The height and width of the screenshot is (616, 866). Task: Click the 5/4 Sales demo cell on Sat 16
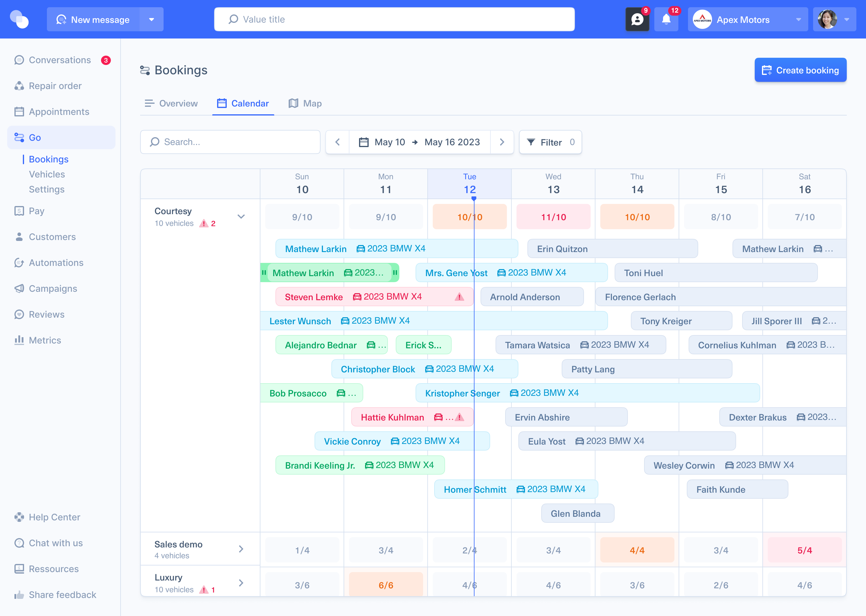click(805, 550)
